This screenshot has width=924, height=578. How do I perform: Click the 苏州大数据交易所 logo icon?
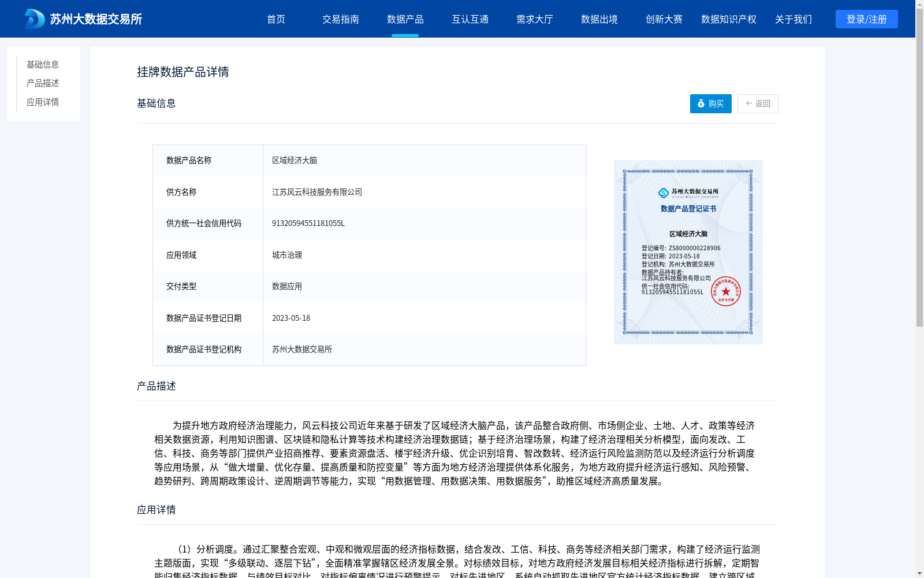coord(34,19)
